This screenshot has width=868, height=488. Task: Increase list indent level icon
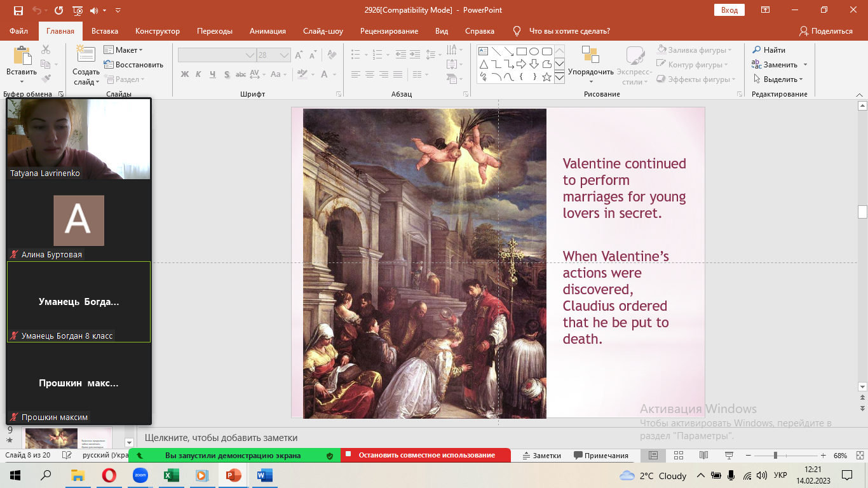tap(415, 55)
